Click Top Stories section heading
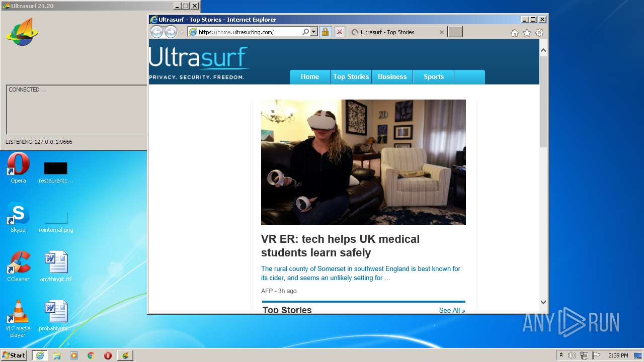The width and height of the screenshot is (644, 362). pyautogui.click(x=287, y=310)
